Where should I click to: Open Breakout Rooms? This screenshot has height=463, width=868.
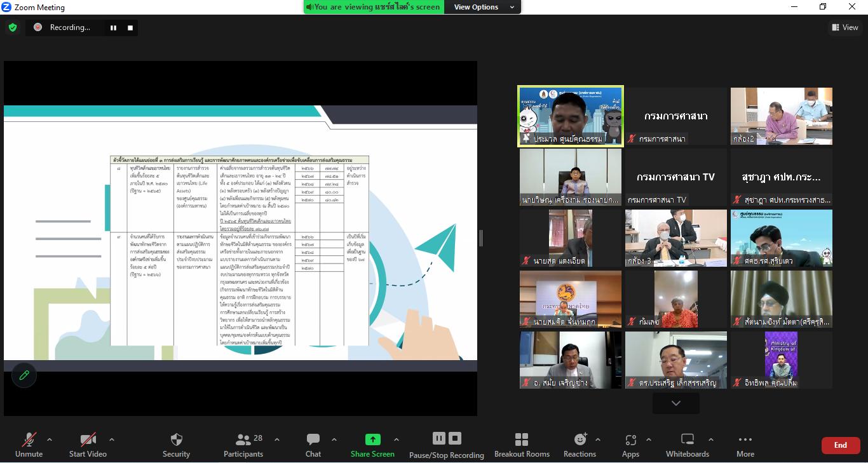[x=522, y=445]
